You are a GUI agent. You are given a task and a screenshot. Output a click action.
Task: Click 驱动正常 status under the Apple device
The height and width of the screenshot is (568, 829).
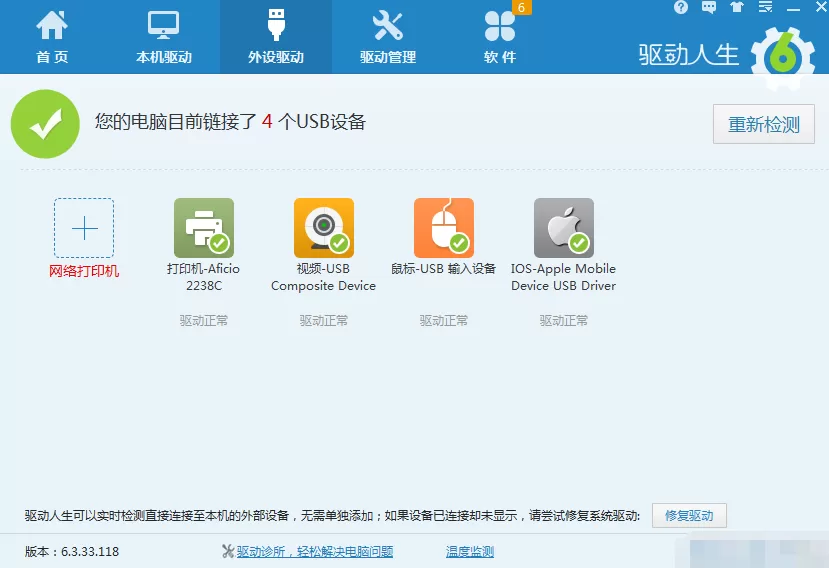point(564,320)
